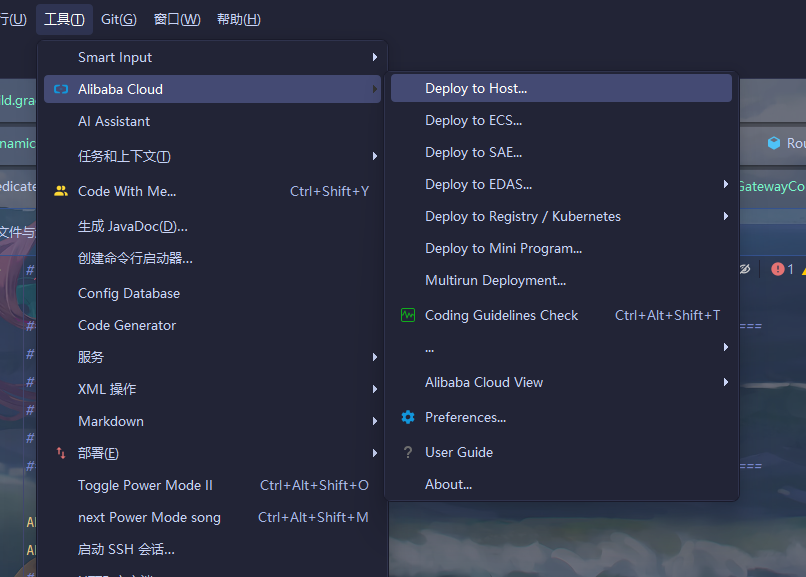Expand the 服务 submenu arrow
Viewport: 806px width, 577px height.
[375, 357]
